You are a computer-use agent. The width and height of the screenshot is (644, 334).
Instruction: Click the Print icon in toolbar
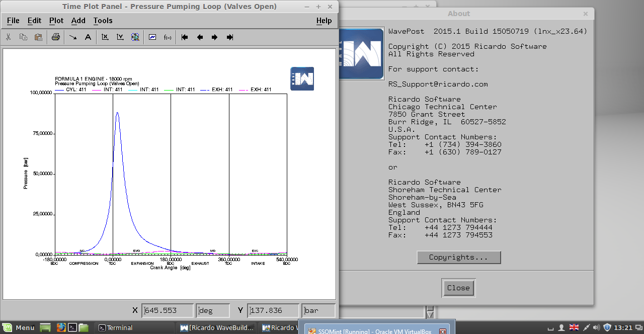[56, 37]
